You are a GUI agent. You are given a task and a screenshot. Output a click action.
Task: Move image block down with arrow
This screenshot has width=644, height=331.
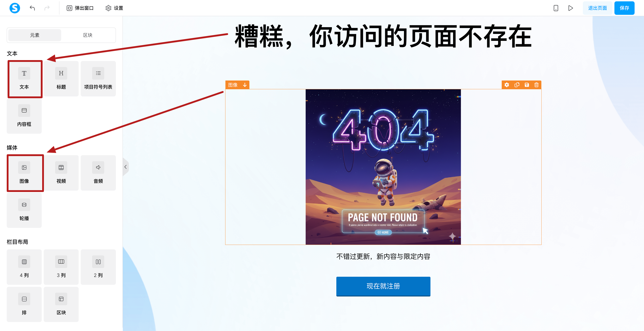(245, 85)
